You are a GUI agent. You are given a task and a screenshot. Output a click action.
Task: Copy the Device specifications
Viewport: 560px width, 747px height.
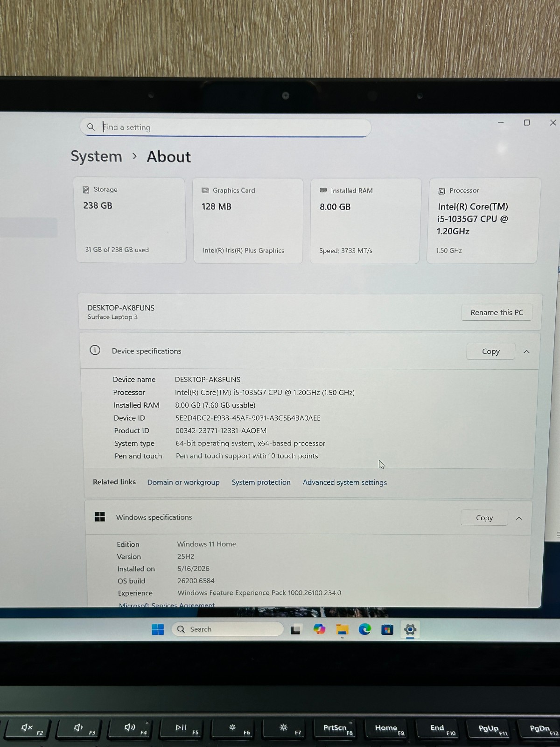pos(490,352)
